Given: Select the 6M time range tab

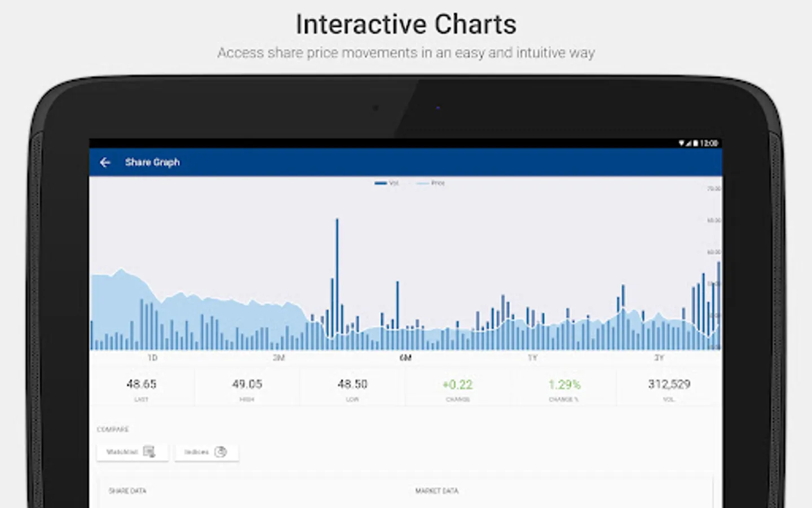Looking at the screenshot, I should pyautogui.click(x=405, y=358).
